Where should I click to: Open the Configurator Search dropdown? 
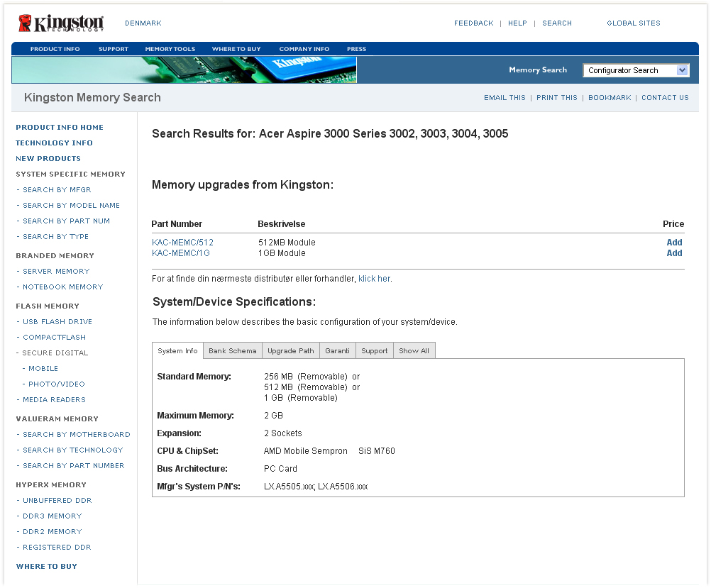[x=636, y=70]
